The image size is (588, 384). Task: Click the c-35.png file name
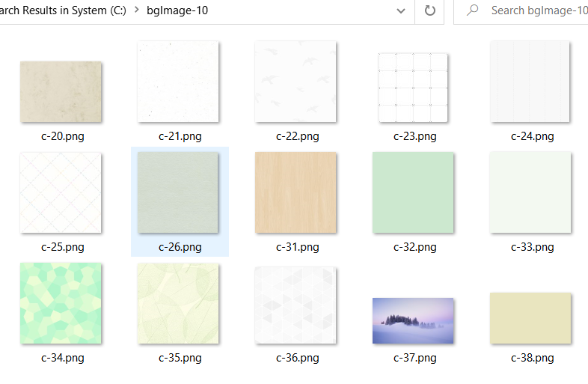180,358
